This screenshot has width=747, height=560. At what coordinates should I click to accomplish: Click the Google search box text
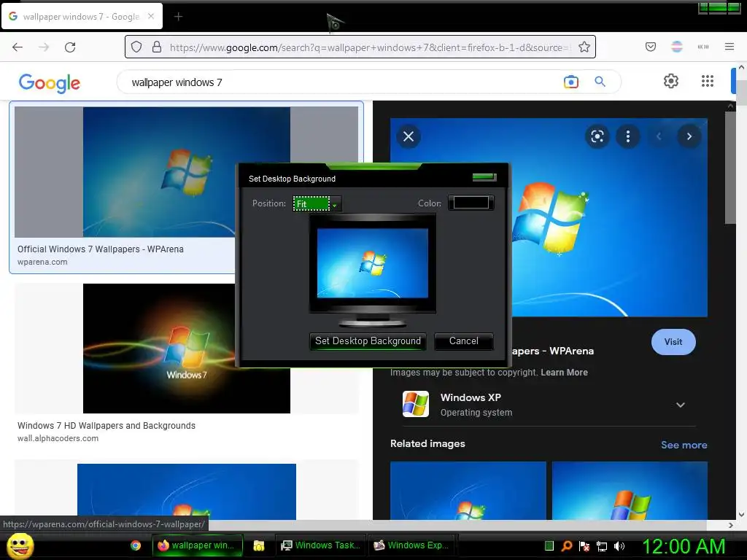[x=177, y=82]
